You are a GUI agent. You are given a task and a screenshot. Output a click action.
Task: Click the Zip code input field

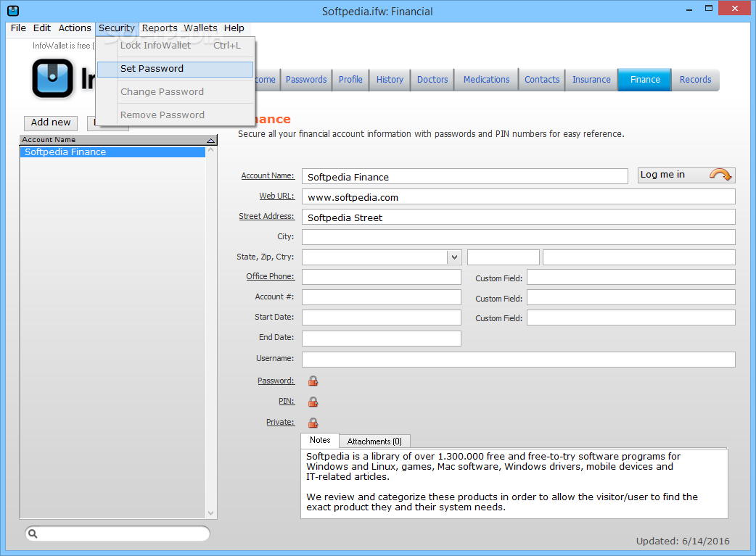504,257
